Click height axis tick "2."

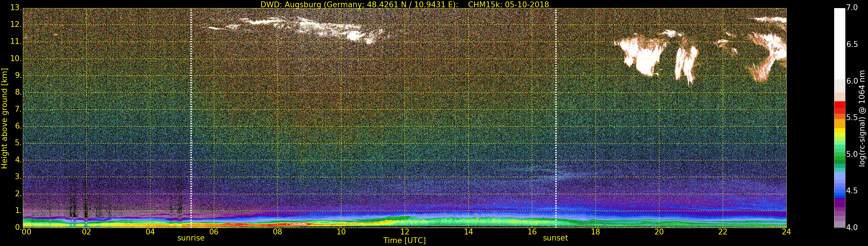point(18,194)
